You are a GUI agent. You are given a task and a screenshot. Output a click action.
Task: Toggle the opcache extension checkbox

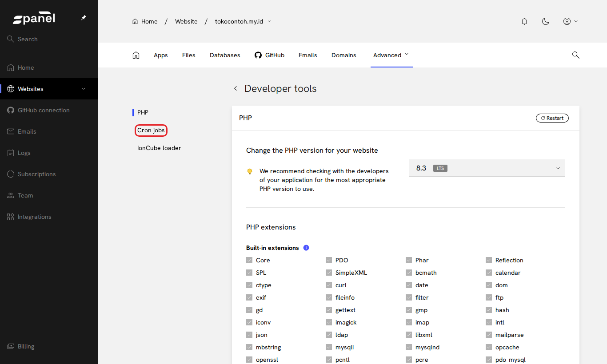(x=489, y=347)
